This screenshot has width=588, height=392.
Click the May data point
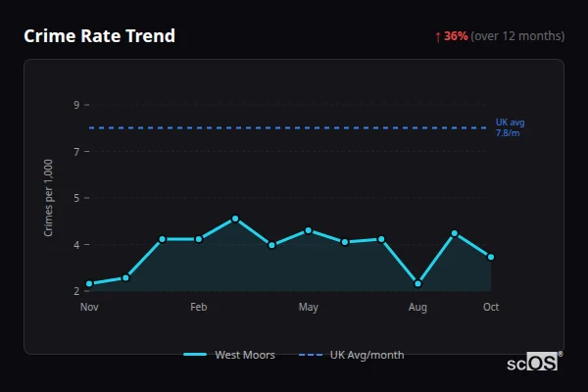tap(309, 230)
